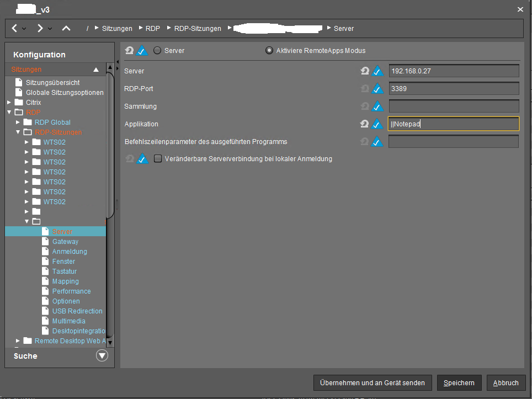Click the tree panel vertical scrollbar
This screenshot has height=399, width=532.
click(110, 166)
